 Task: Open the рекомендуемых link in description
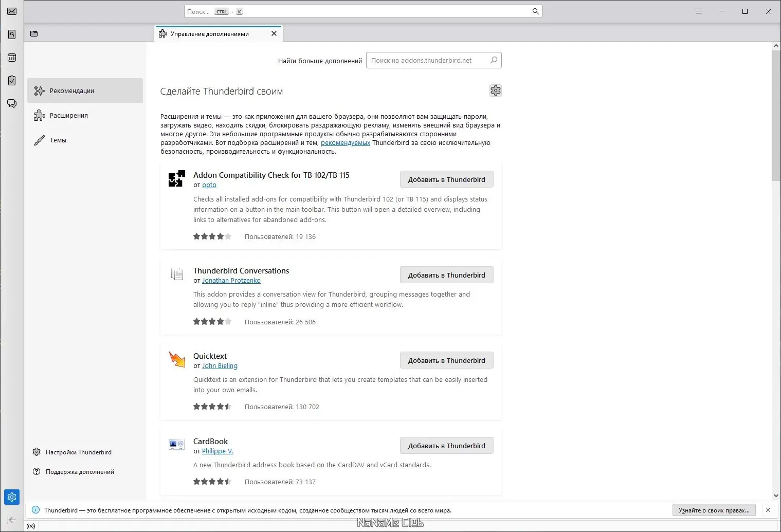pyautogui.click(x=346, y=143)
